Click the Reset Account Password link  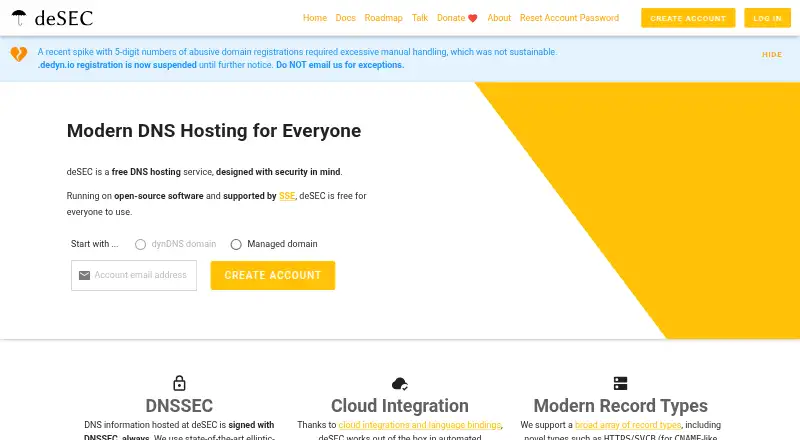[x=569, y=18]
